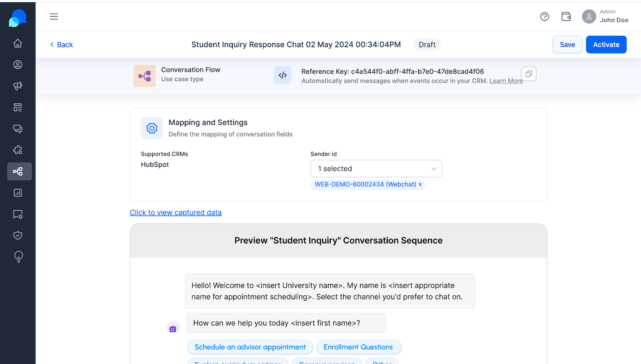This screenshot has height=364, width=641.
Task: Open the reports chart sidebar icon
Action: point(18,193)
